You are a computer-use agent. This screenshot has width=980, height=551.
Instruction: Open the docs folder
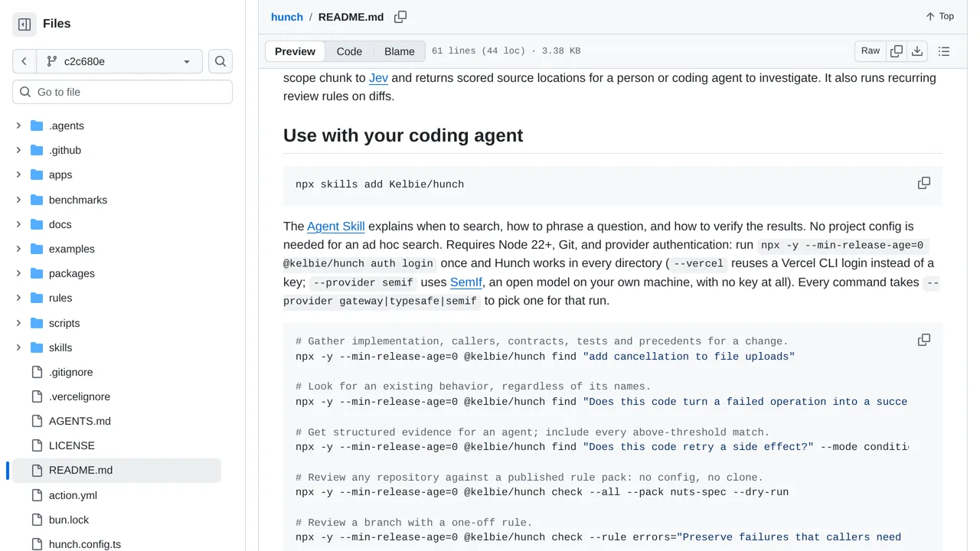[x=60, y=224]
